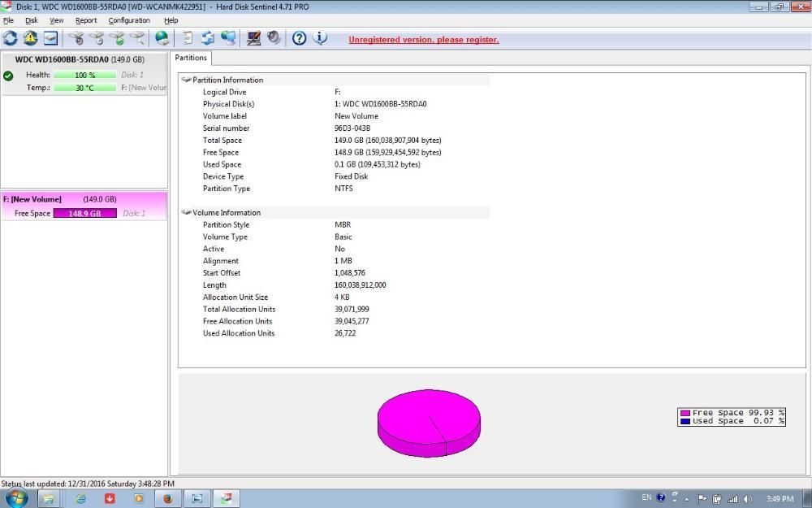Open Internet Explorer from the taskbar
This screenshot has width=812, height=508.
coord(80,499)
